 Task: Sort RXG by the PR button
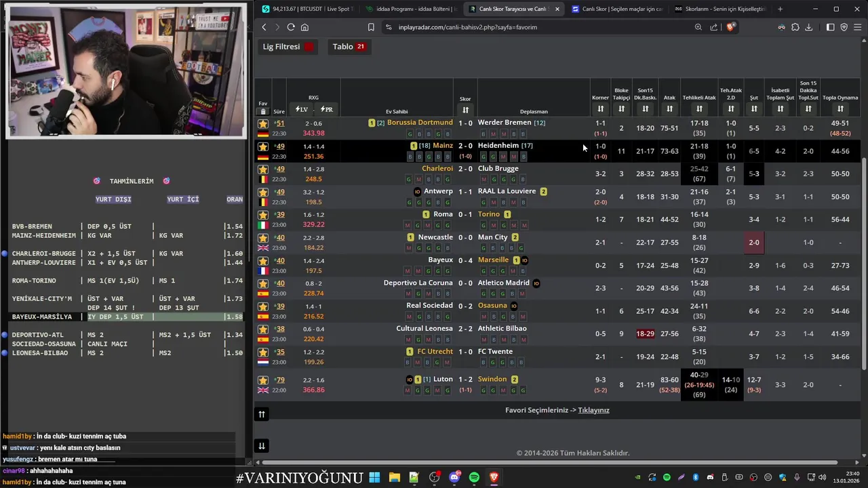[x=326, y=109]
